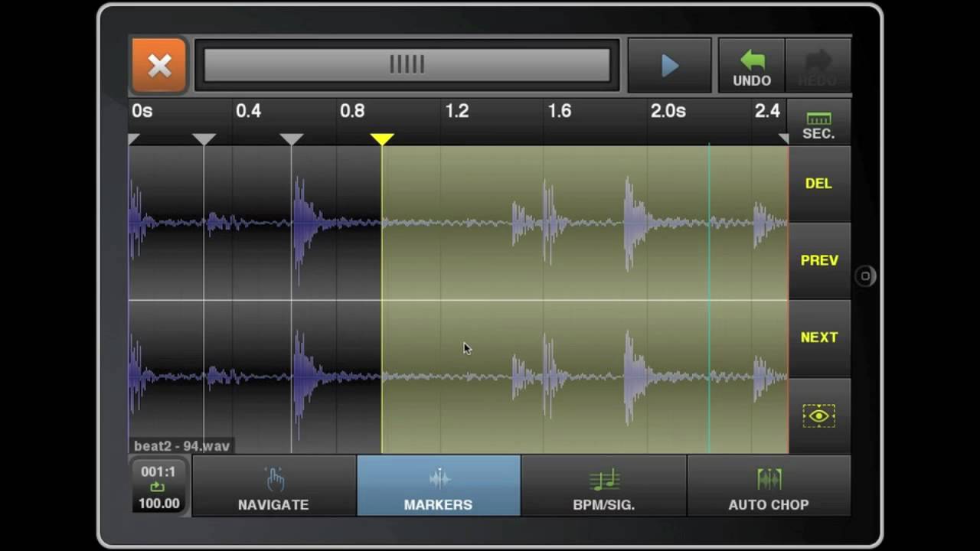
Task: Click the 1.6 label on time ruler
Action: tap(560, 111)
